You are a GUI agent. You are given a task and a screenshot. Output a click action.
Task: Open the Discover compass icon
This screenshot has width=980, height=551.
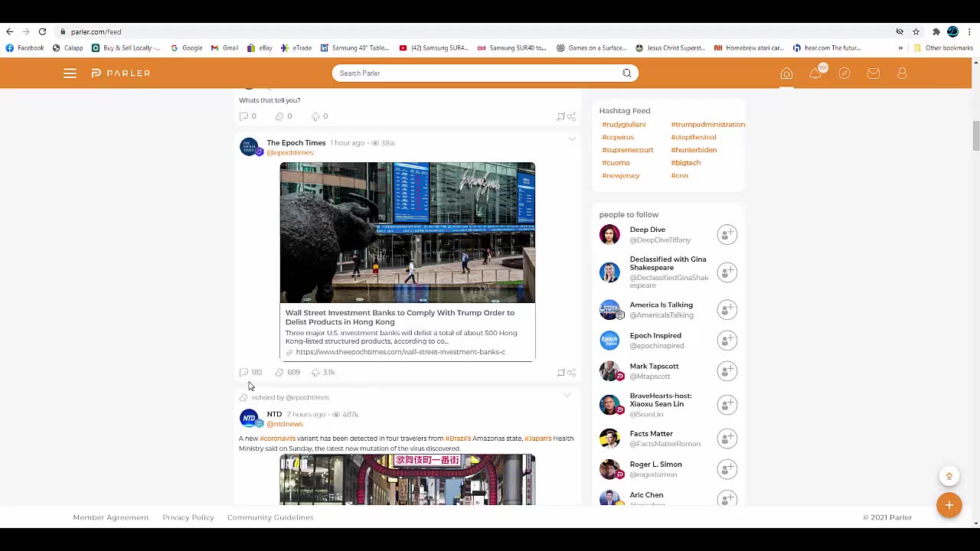[x=844, y=73]
